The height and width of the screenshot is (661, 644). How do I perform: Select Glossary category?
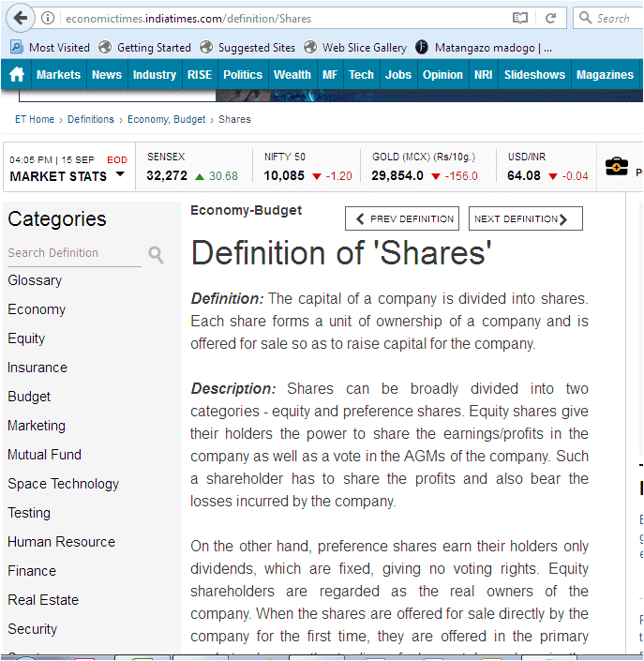[35, 280]
